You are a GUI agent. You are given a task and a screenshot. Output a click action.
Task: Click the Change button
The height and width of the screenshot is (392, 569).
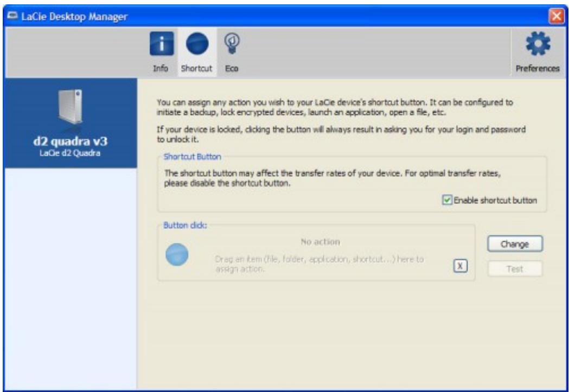point(515,244)
